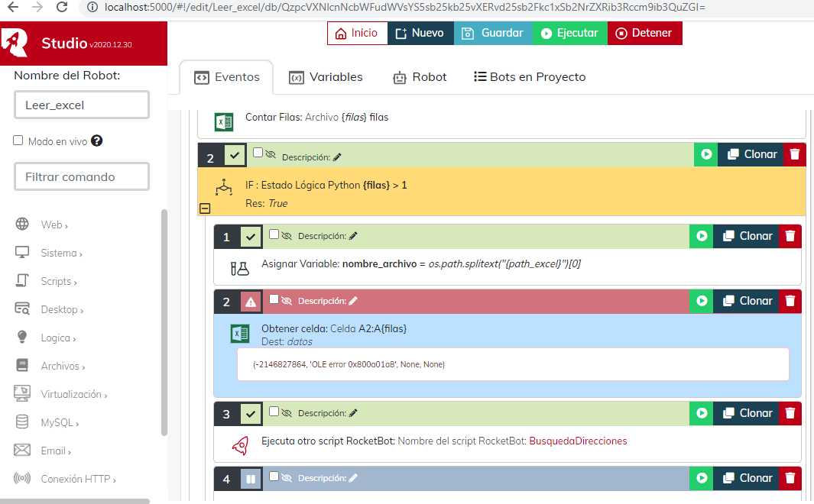The width and height of the screenshot is (814, 504).
Task: Run the Obtener celda step with its play icon
Action: coord(701,301)
